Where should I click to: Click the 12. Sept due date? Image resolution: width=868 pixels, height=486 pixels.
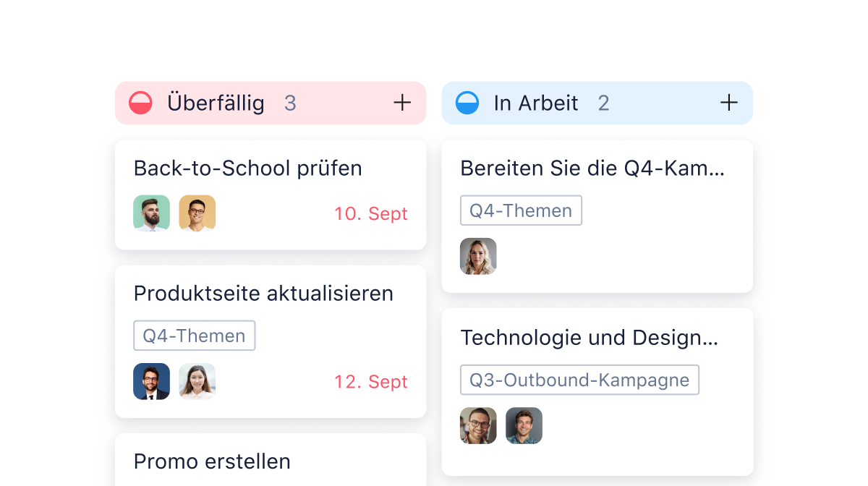click(371, 381)
